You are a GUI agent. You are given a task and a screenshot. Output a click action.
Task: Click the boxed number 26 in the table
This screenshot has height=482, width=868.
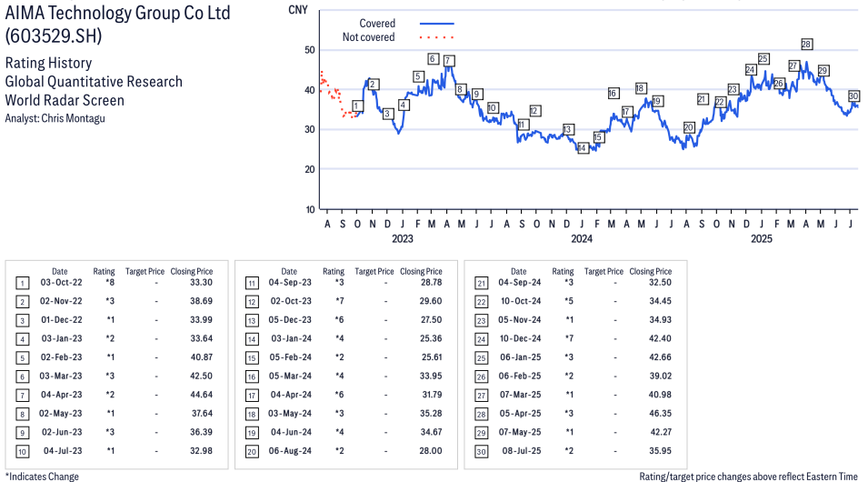coord(482,377)
